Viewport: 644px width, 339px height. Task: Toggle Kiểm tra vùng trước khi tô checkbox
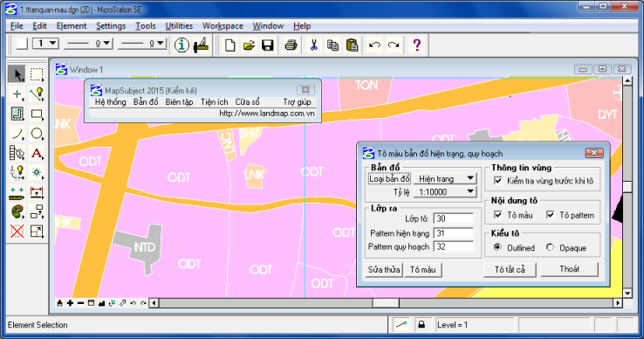(x=497, y=181)
